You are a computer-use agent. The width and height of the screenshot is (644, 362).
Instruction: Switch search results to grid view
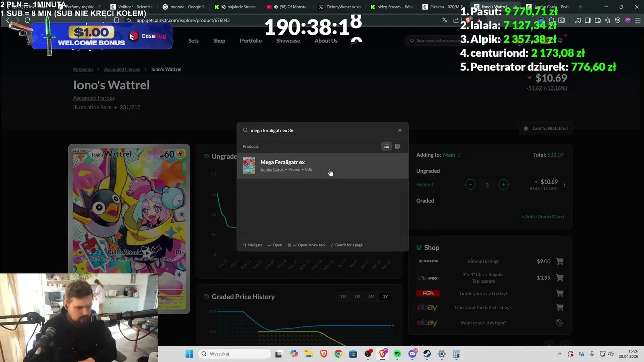click(x=397, y=146)
